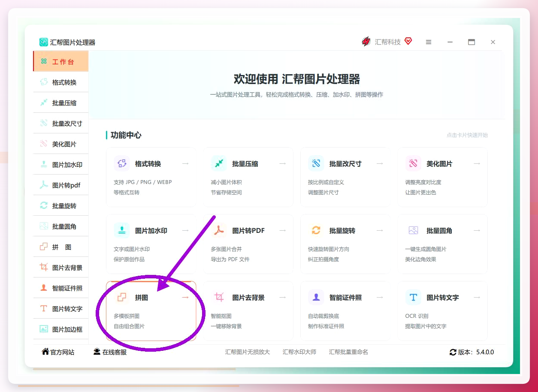The image size is (538, 392).
Task: Click the 图片转文字 card T icon
Action: pyautogui.click(x=413, y=297)
